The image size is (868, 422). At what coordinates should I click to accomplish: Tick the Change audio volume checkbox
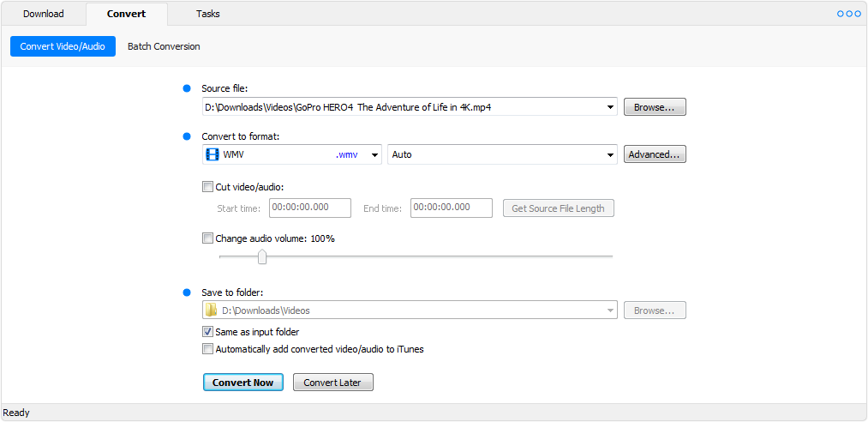click(x=207, y=238)
